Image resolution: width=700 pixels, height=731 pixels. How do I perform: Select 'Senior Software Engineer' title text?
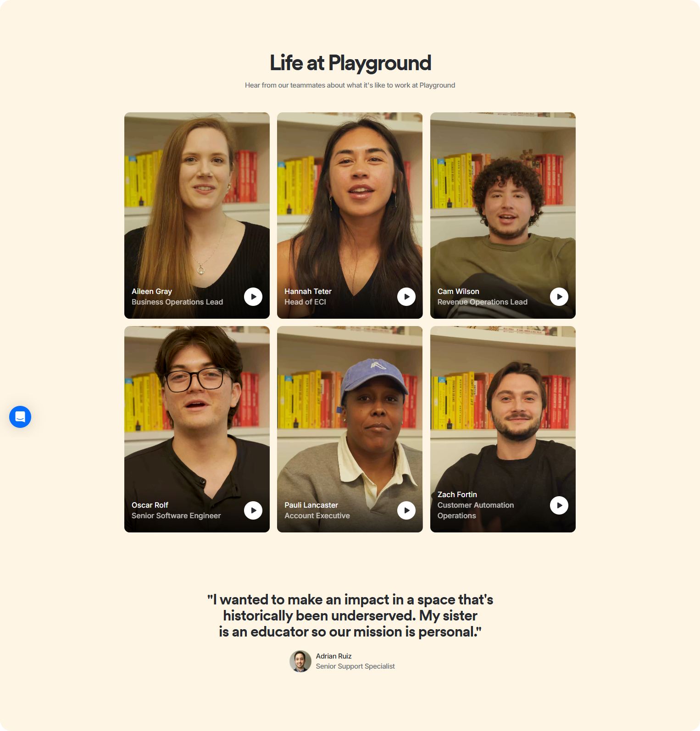point(176,515)
